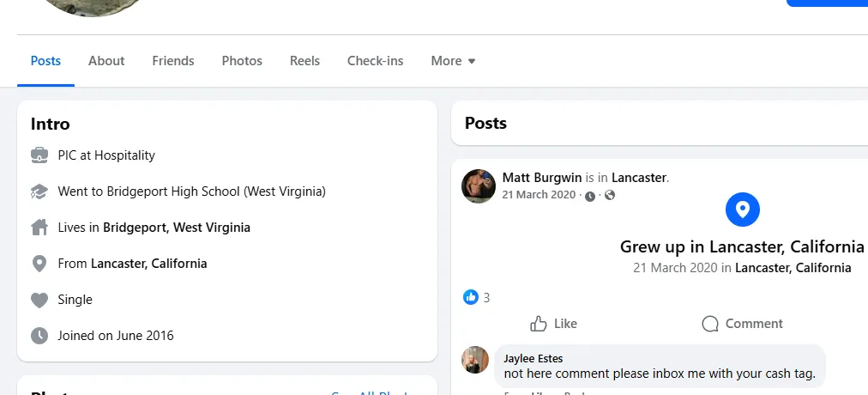Click Matt Burgwin's post profile picture
Screen dimensions: 868x395
(479, 185)
